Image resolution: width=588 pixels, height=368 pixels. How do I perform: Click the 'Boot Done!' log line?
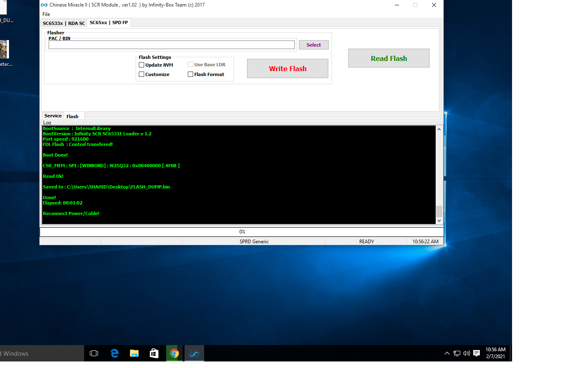(x=56, y=155)
